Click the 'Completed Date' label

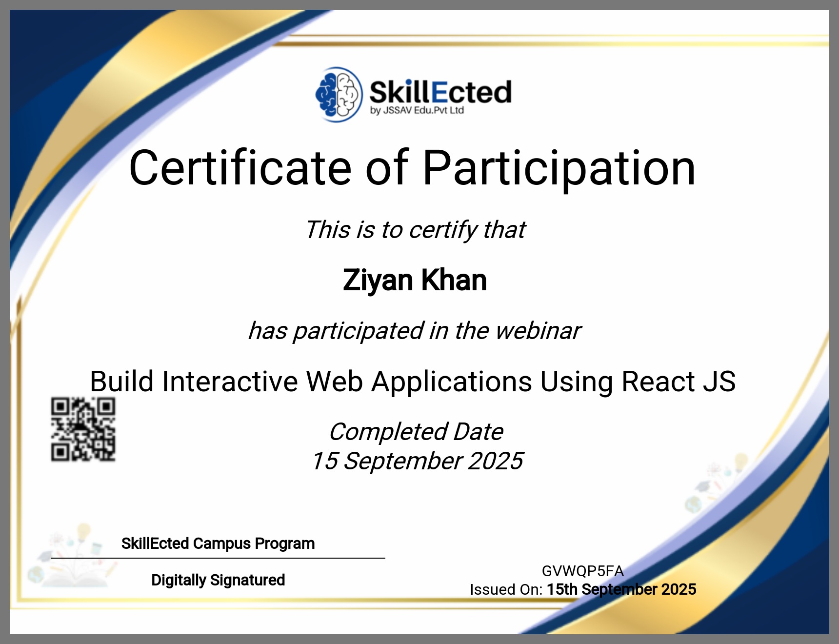[x=416, y=432]
